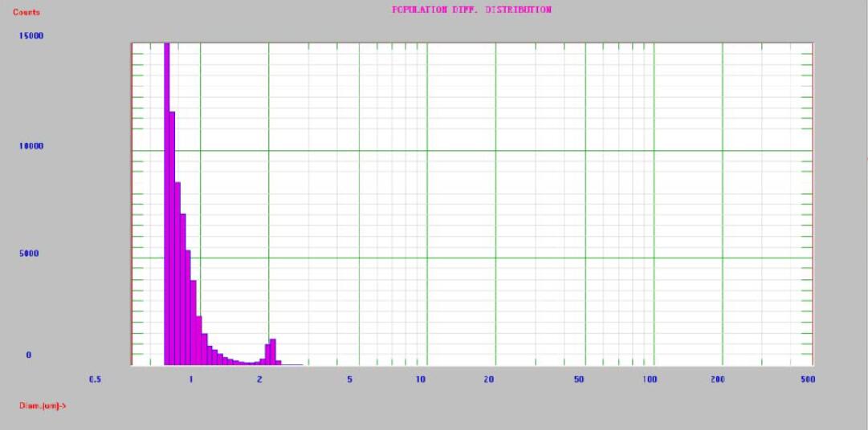The image size is (868, 430).
Task: Click the x-axis label 10
Action: (x=420, y=379)
